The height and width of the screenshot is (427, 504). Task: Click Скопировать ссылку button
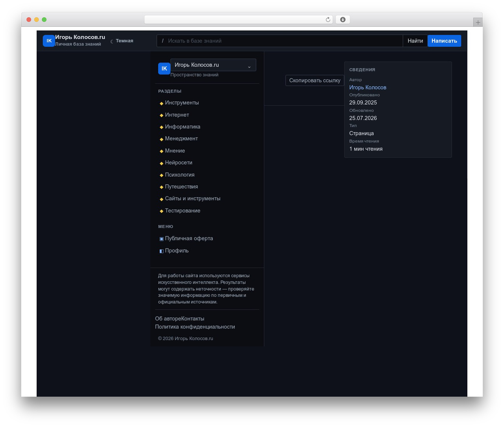315,80
